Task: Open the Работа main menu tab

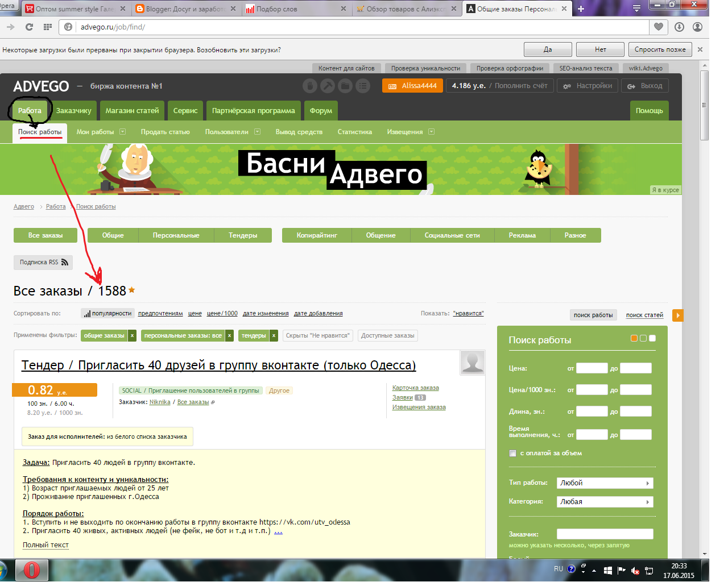Action: click(x=30, y=110)
